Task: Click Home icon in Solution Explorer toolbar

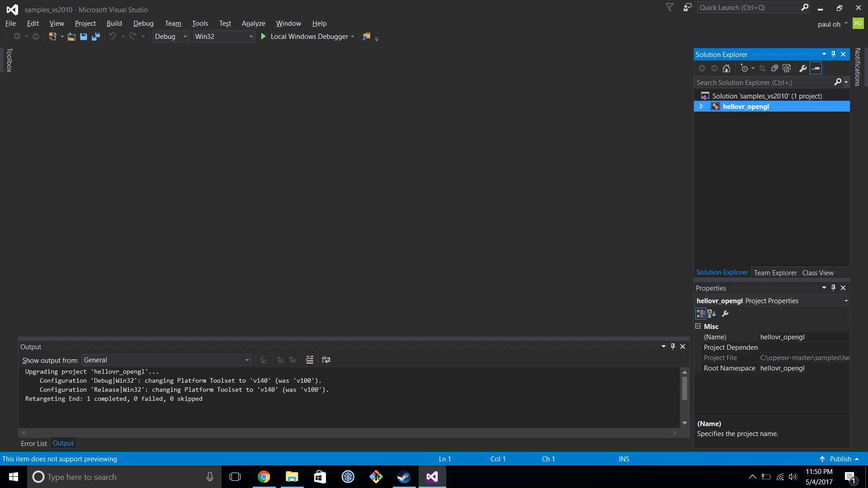Action: pyautogui.click(x=726, y=68)
